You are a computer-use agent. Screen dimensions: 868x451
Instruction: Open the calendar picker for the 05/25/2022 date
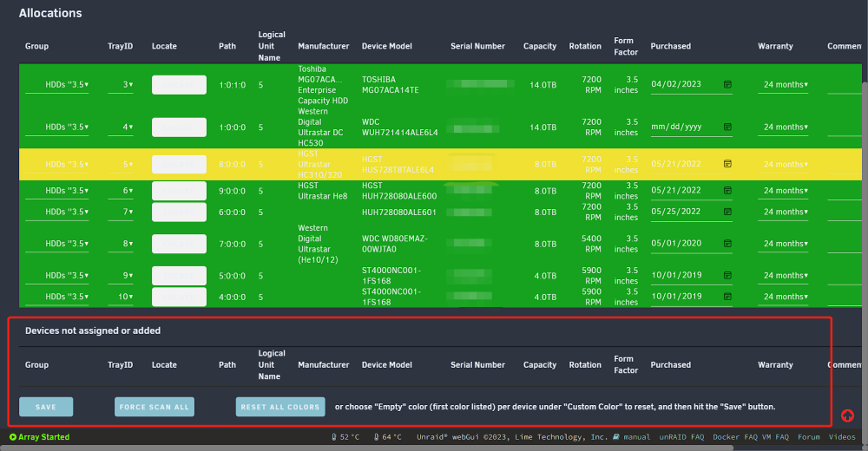(727, 212)
